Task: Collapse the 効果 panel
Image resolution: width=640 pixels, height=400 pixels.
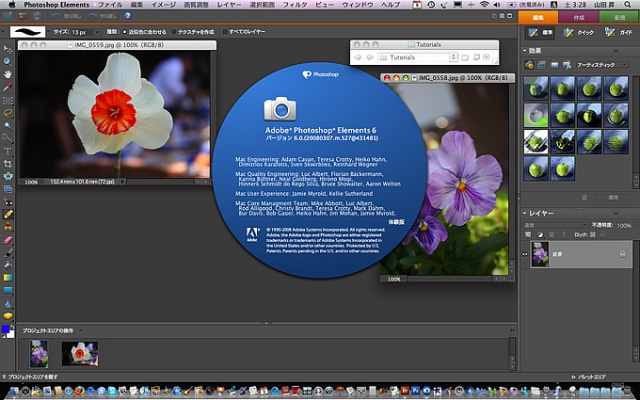Action: [526, 51]
